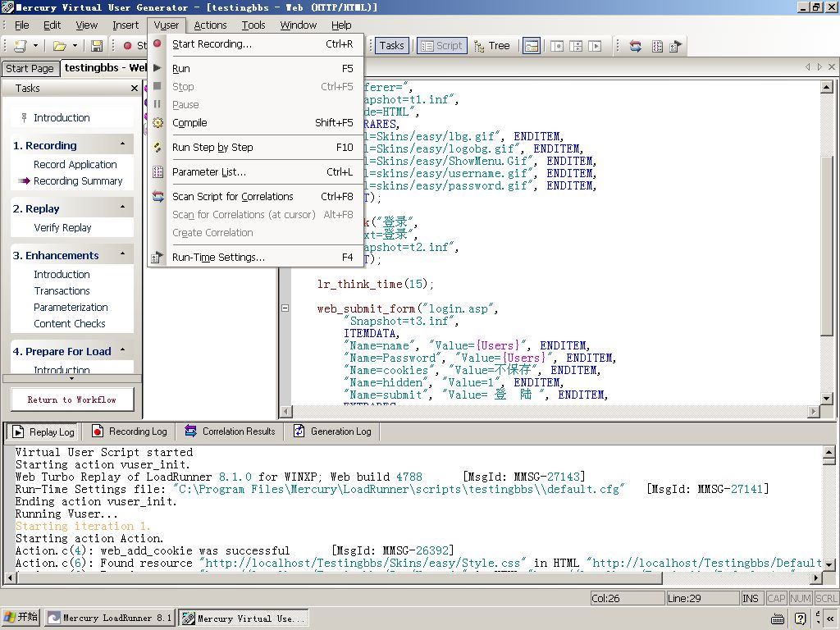Screen dimensions: 840x630
Task: Open the Content Checks task
Action: 70,323
